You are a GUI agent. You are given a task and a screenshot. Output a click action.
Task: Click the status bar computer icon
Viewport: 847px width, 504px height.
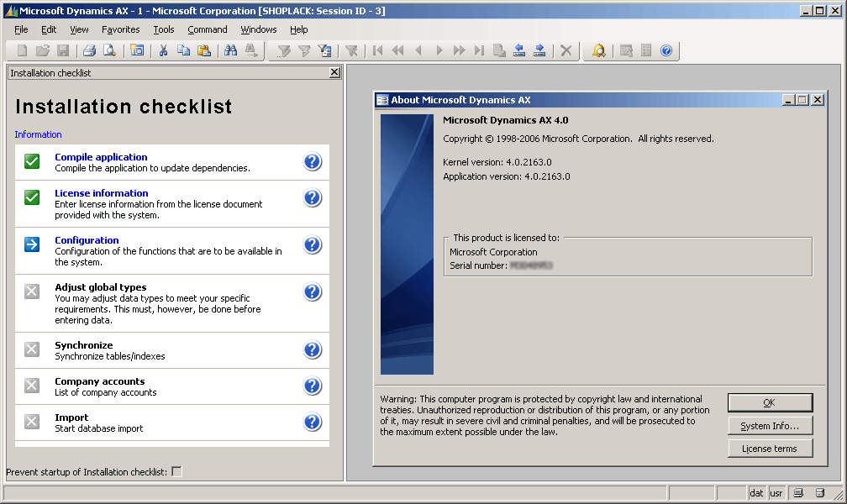(x=798, y=492)
